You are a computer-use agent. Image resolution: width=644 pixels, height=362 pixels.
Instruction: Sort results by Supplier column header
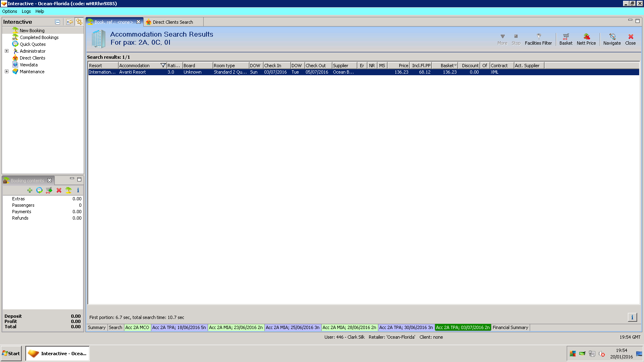pyautogui.click(x=345, y=66)
